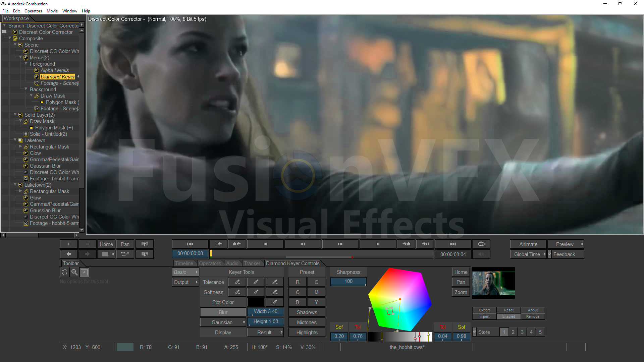Screen dimensions: 644x362
Task: Click the Softness plain eyedropper
Action: point(256,292)
